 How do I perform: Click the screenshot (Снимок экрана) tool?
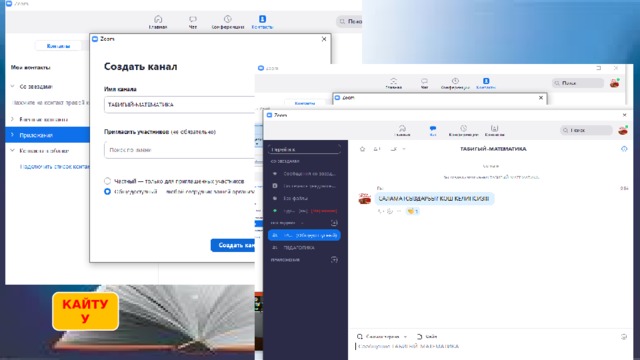pyautogui.click(x=378, y=337)
